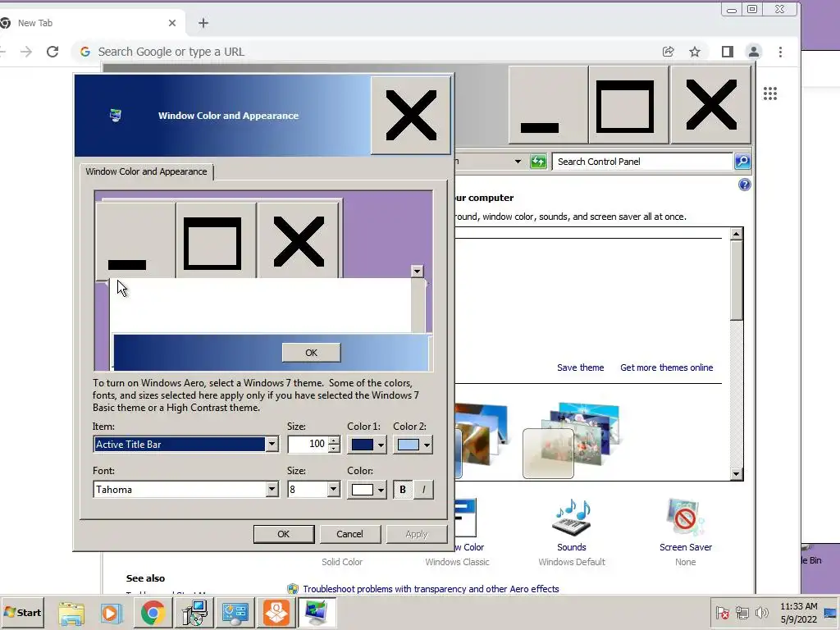The height and width of the screenshot is (630, 840).
Task: Open the Color 1 picker dropdown
Action: click(381, 445)
